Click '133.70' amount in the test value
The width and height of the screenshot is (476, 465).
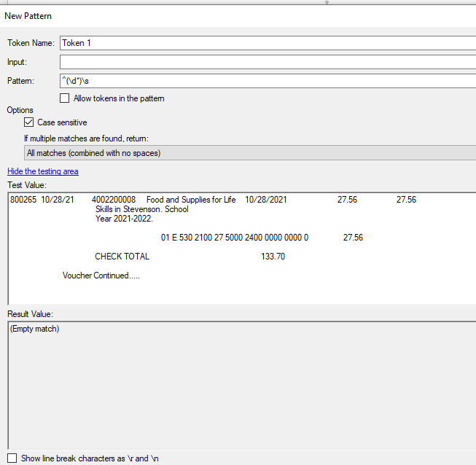[x=273, y=257]
